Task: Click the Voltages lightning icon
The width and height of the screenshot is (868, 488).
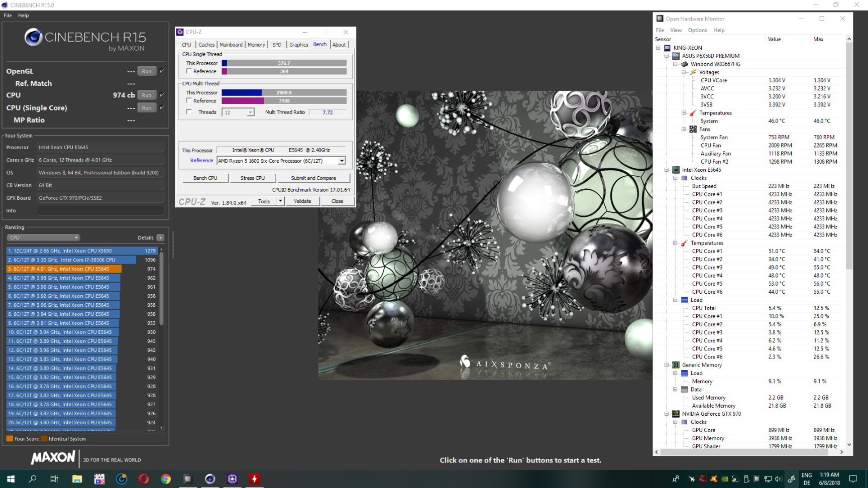Action: (693, 72)
